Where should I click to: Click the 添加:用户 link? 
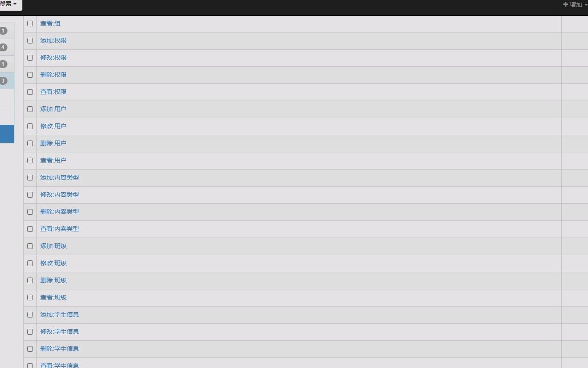pyautogui.click(x=54, y=109)
